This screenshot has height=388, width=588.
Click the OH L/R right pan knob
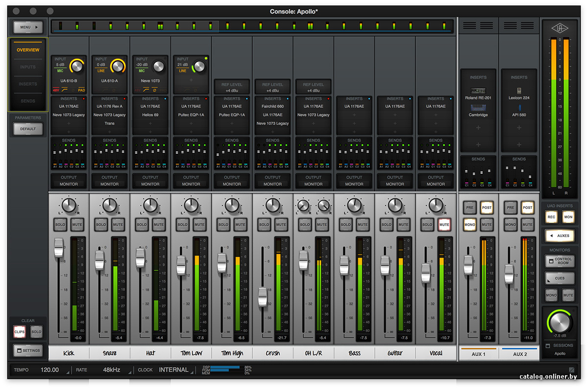pyautogui.click(x=323, y=205)
